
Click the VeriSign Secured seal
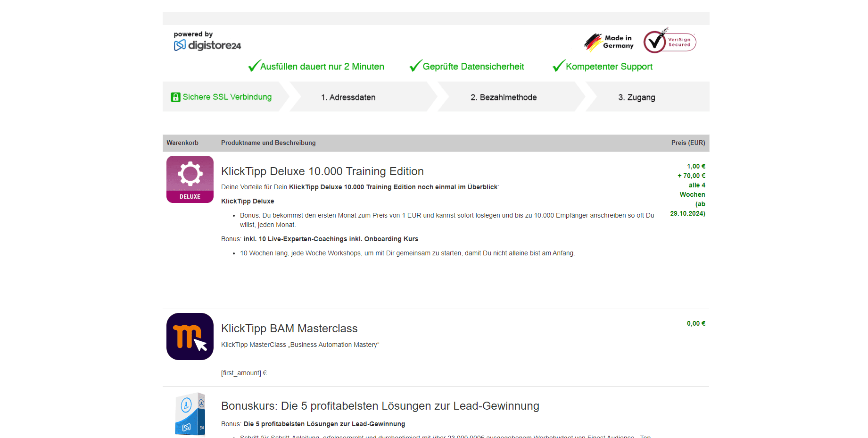(x=670, y=41)
